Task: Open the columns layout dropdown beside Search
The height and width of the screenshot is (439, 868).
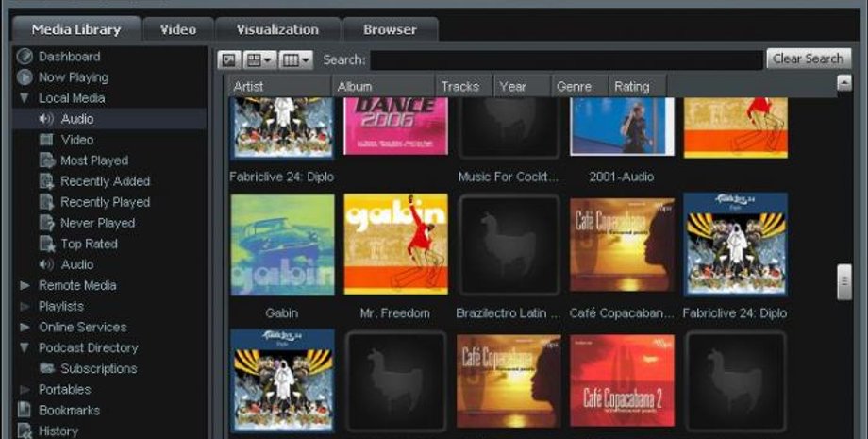Action: [295, 59]
